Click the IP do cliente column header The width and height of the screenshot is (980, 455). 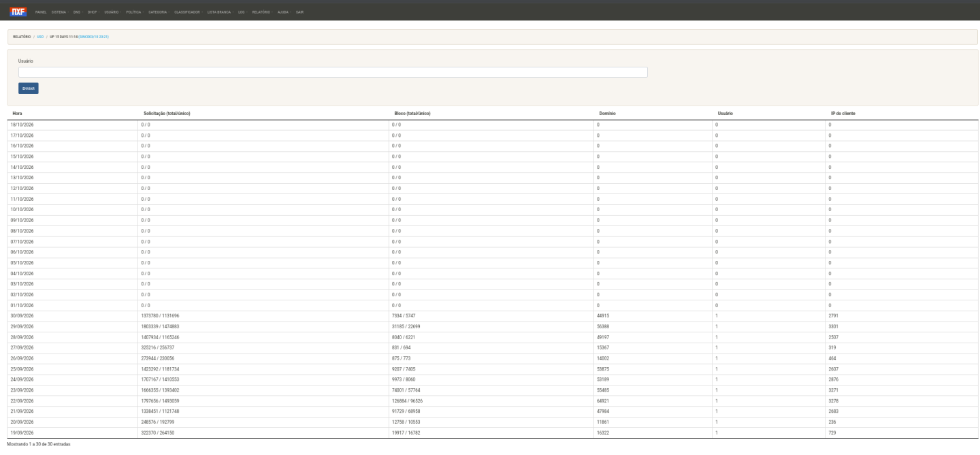(x=843, y=113)
